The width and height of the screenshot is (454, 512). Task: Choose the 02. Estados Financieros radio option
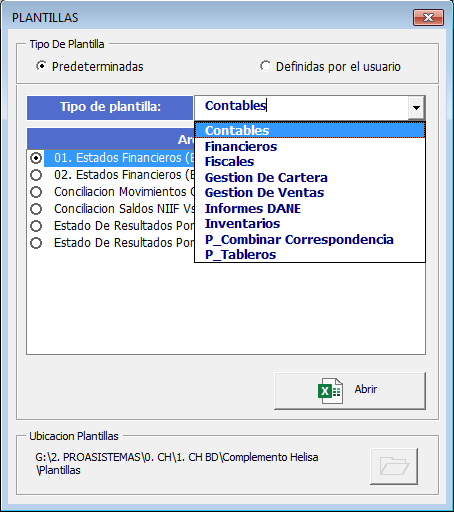coord(36,175)
